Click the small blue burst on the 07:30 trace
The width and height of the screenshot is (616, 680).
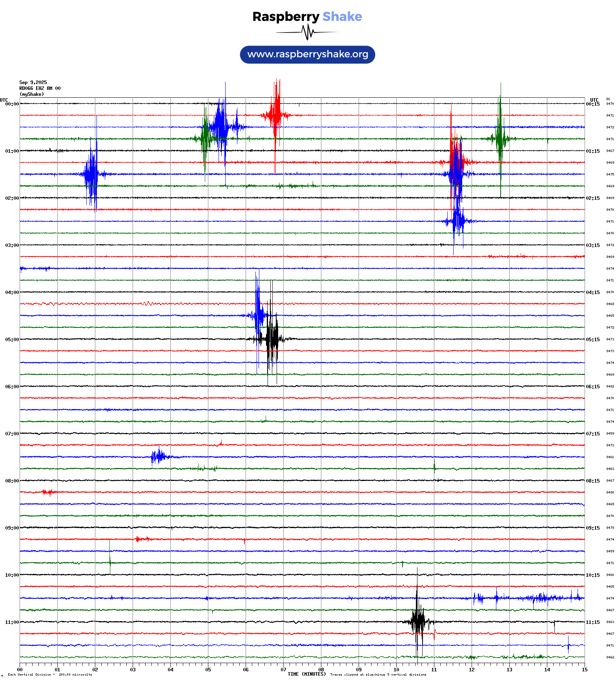coord(159,457)
